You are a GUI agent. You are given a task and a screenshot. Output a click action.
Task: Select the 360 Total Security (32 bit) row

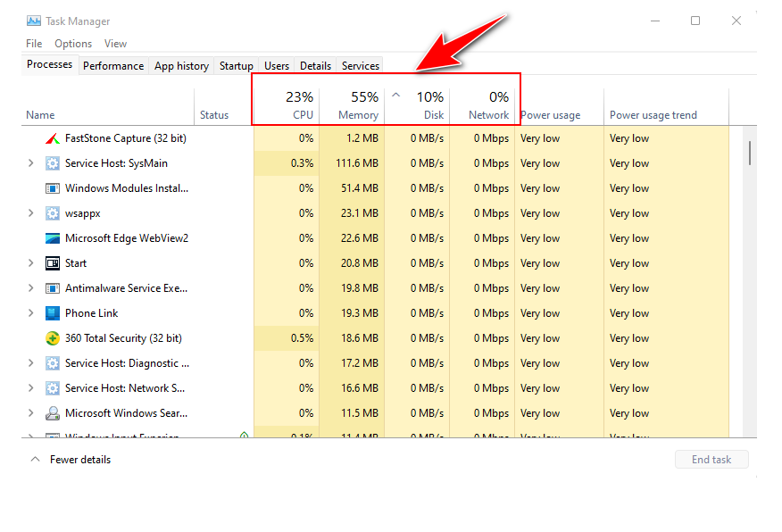[375, 338]
